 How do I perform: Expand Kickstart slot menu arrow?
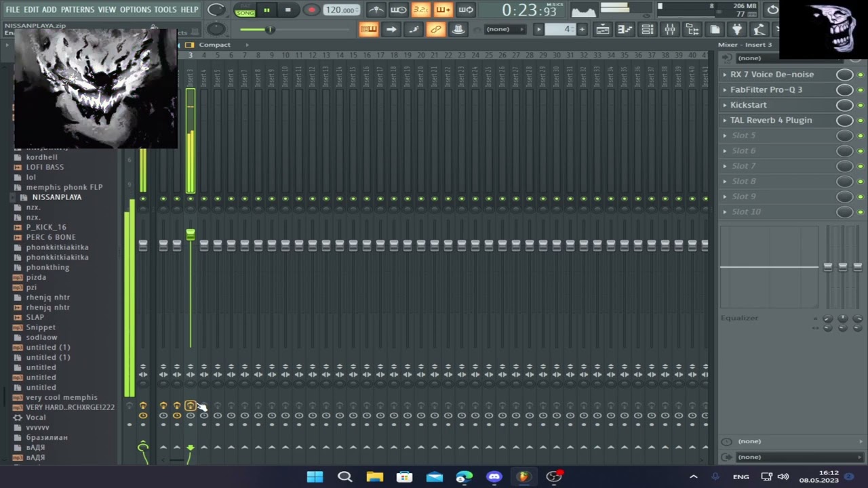click(725, 105)
